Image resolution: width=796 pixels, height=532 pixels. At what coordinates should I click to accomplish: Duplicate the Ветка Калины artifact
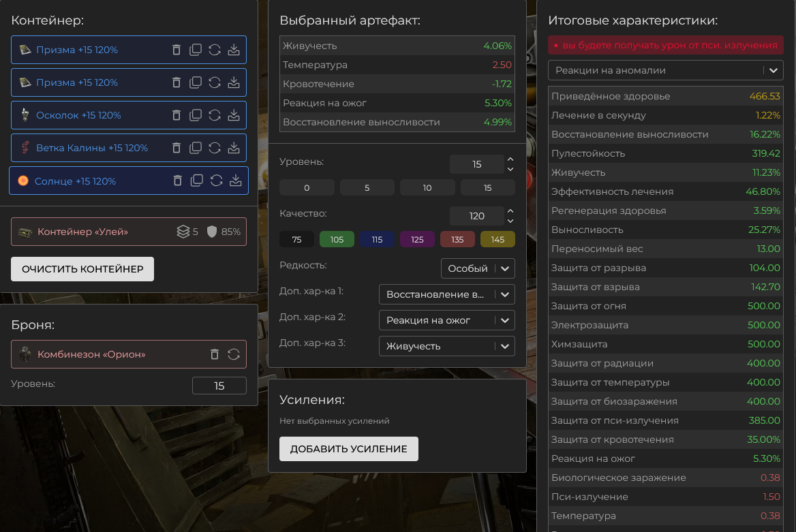coord(196,148)
